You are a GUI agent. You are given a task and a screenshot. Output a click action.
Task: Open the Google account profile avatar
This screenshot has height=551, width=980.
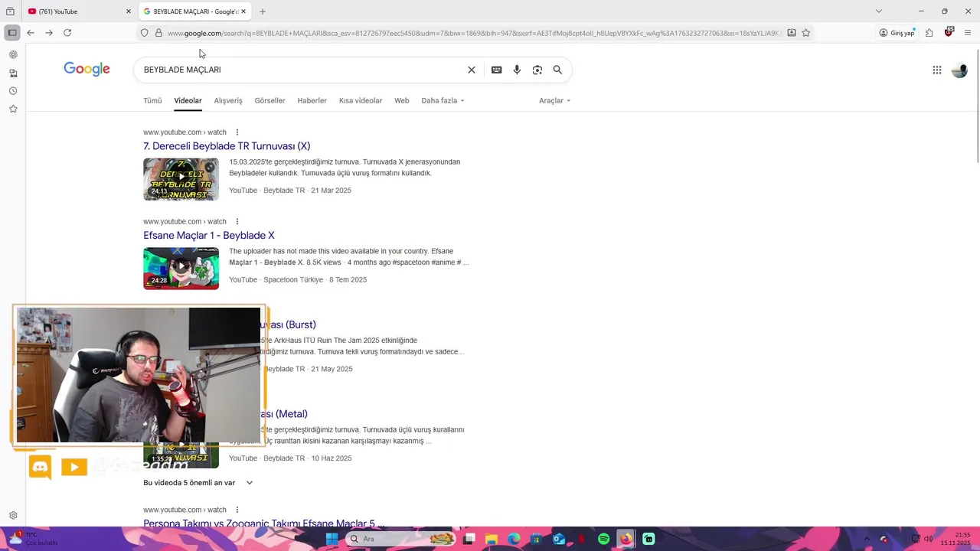click(x=959, y=70)
